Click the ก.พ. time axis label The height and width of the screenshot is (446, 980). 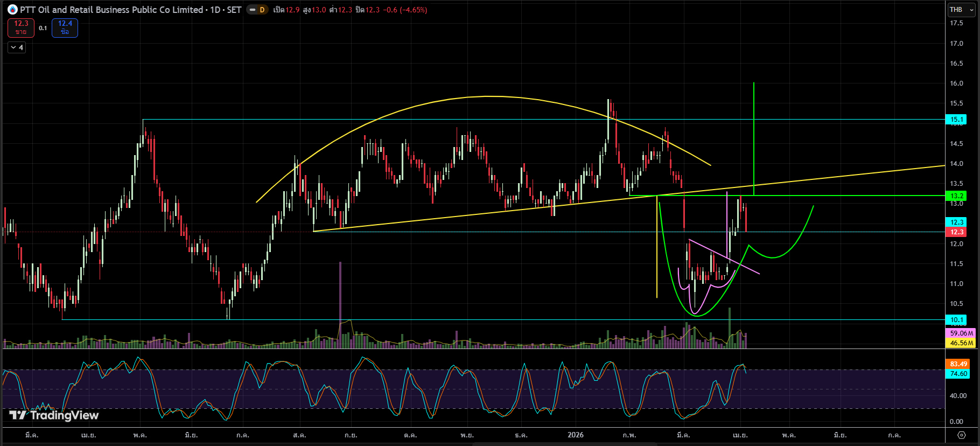(x=629, y=435)
